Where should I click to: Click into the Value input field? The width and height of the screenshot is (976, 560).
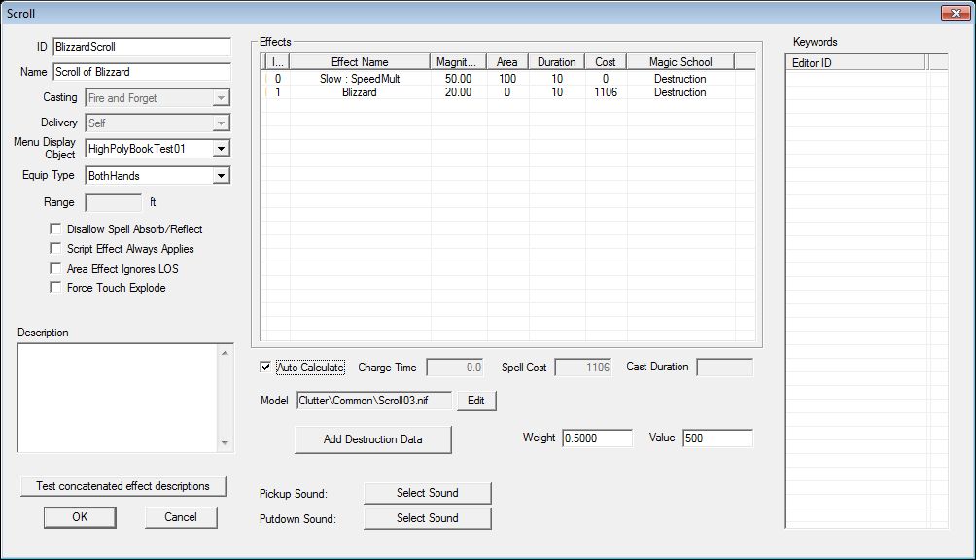tap(717, 438)
